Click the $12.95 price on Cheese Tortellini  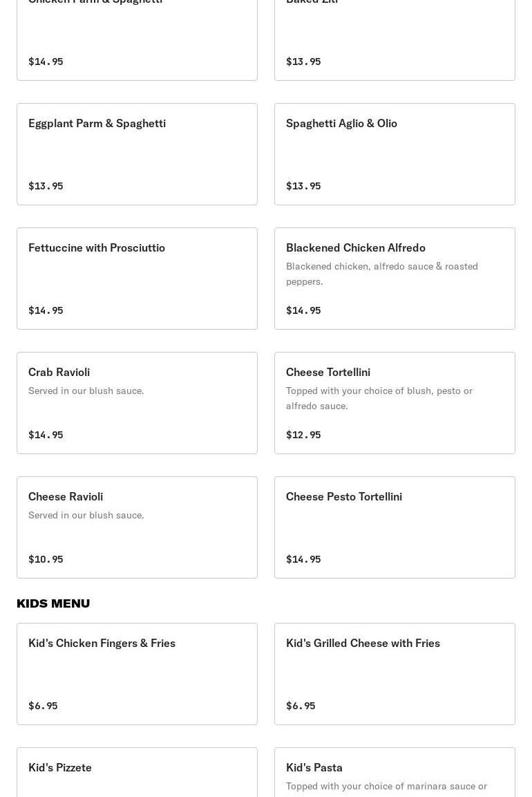click(303, 435)
